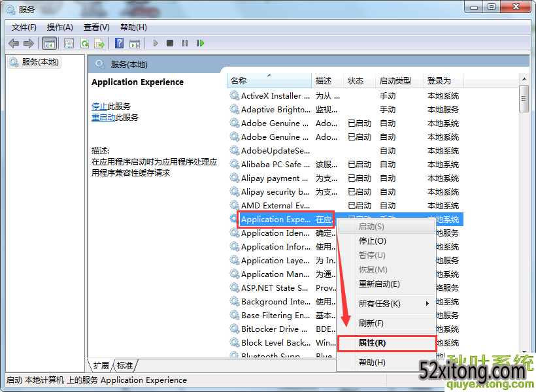
Task: Maximize the 服务 window
Action: [492, 7]
